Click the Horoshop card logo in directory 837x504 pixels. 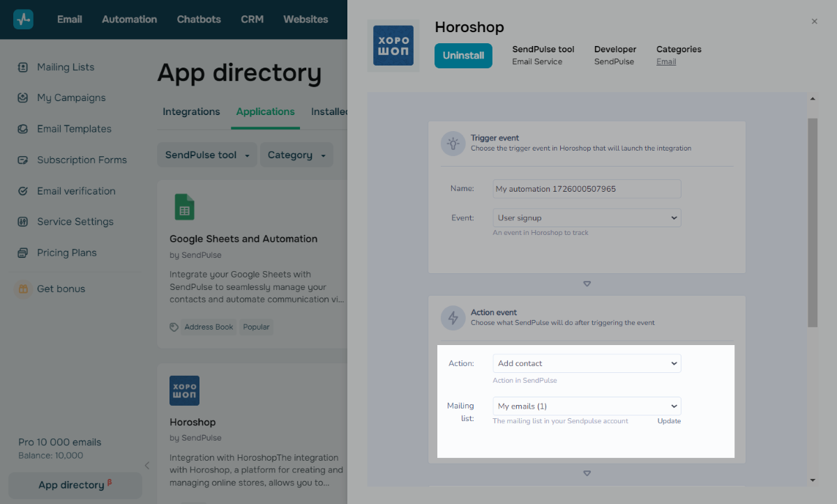(184, 390)
